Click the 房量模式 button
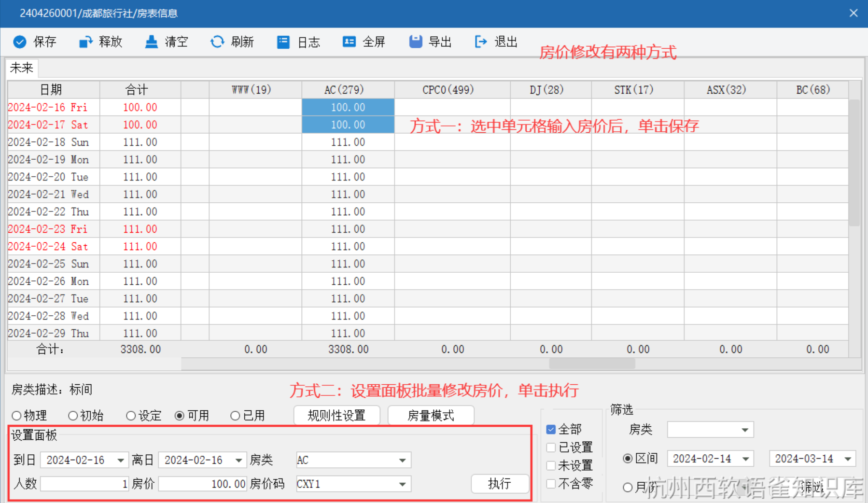868x503 pixels. pos(431,416)
